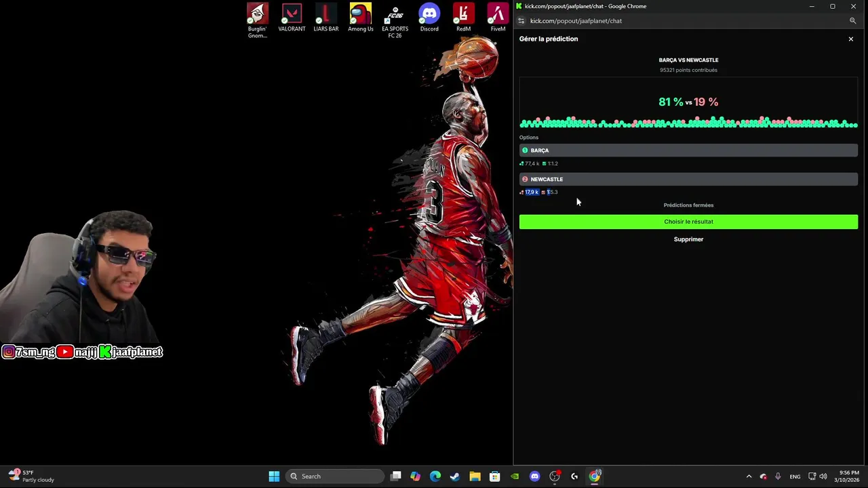
Task: Click the taskbar Search box
Action: coord(334,476)
